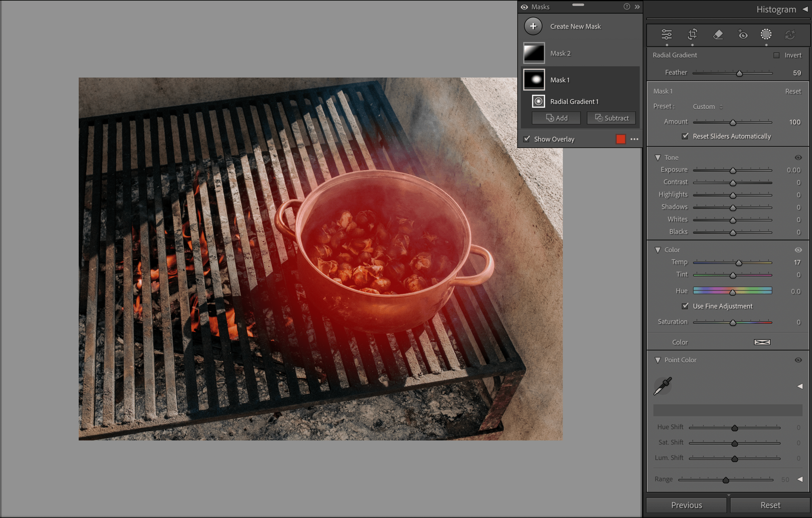Image resolution: width=812 pixels, height=518 pixels.
Task: Click the Create New Mask plus icon
Action: tap(533, 26)
